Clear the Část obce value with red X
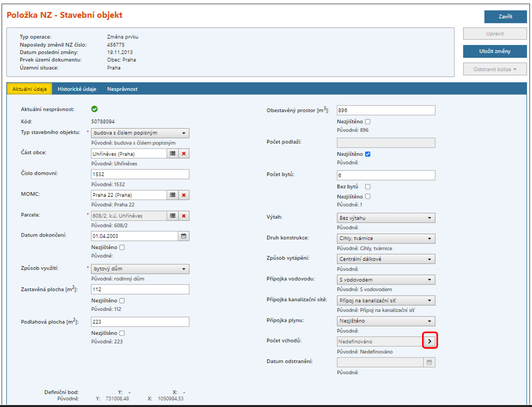This screenshot has height=407, width=532. 184,153
